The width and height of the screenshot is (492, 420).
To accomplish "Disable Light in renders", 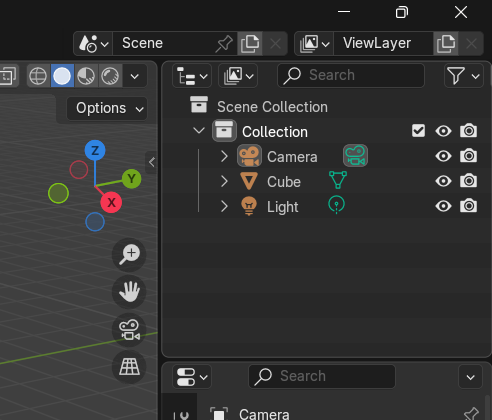I will click(468, 206).
